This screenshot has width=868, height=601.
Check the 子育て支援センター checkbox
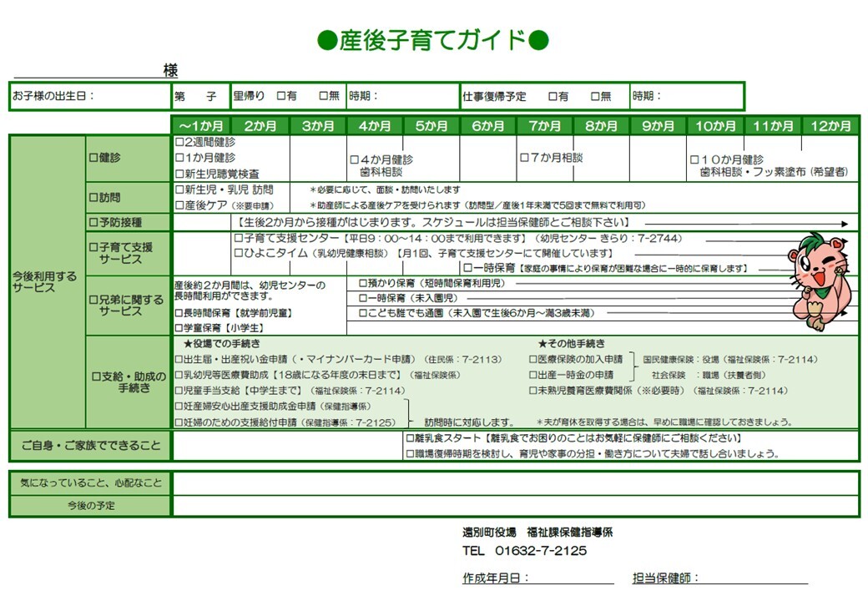[x=238, y=236]
